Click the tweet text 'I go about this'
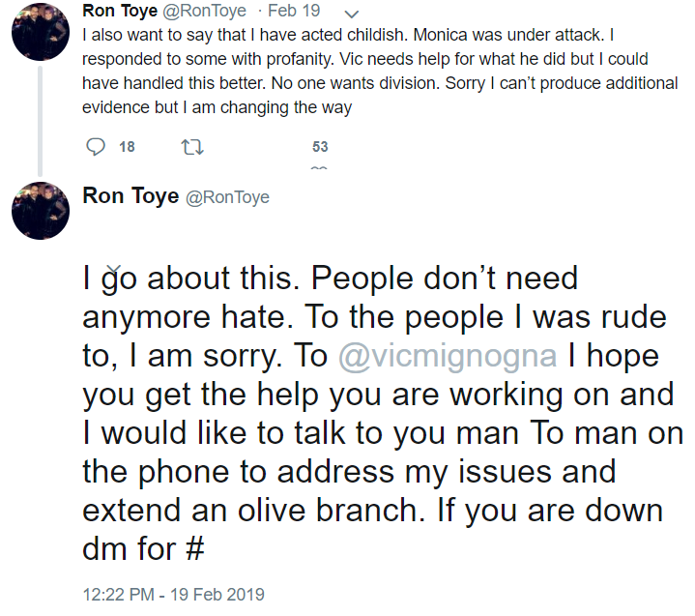Viewport: 695px width, 616px height. [x=188, y=279]
